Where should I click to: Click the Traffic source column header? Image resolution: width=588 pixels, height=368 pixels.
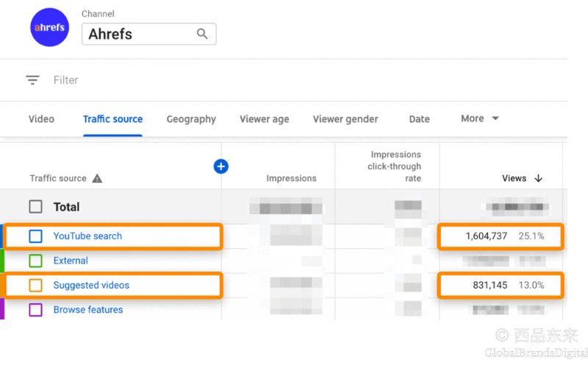pyautogui.click(x=58, y=178)
